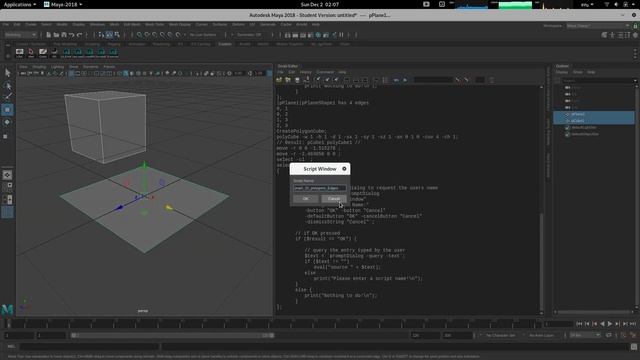640x360 pixels.
Task: Go to start of playback range
Action: pos(579,324)
